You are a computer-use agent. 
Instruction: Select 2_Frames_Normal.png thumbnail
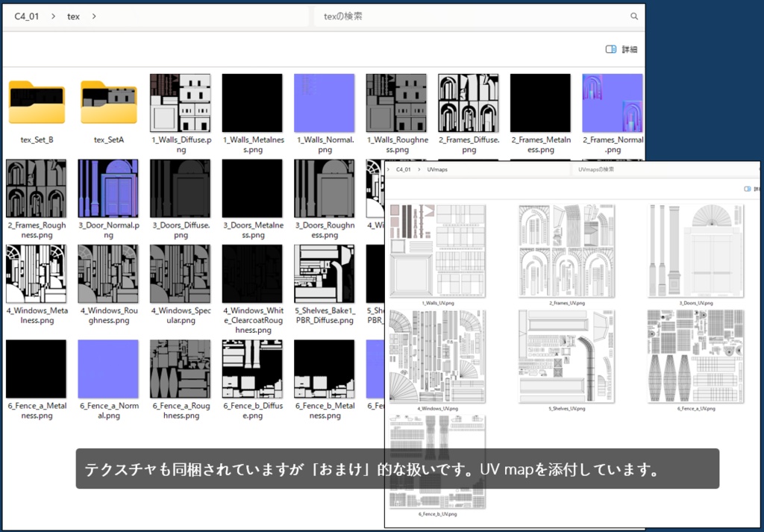(613, 103)
